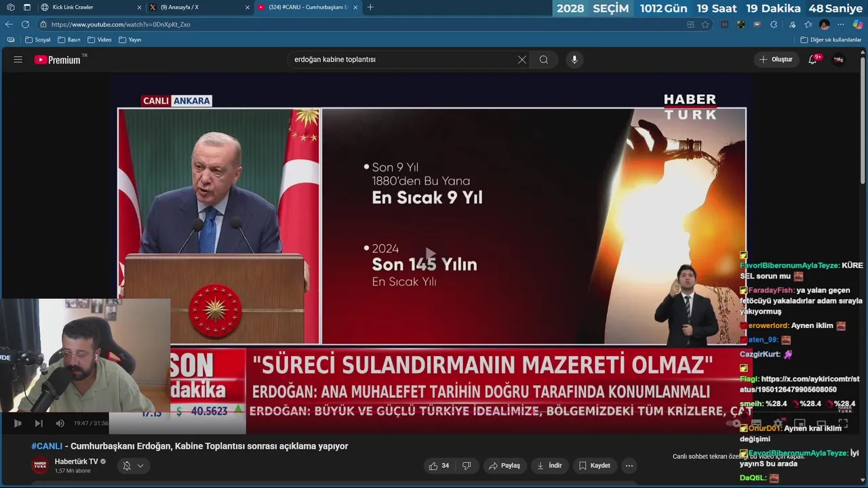
Task: Click the video time 19:47 / 31:56
Action: 91,424
